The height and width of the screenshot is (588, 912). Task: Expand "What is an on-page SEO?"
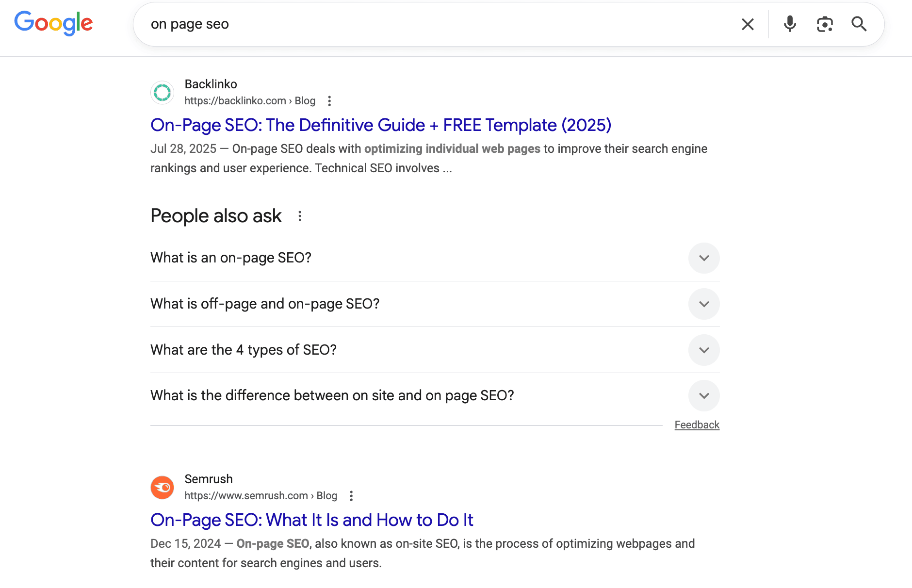coord(704,258)
